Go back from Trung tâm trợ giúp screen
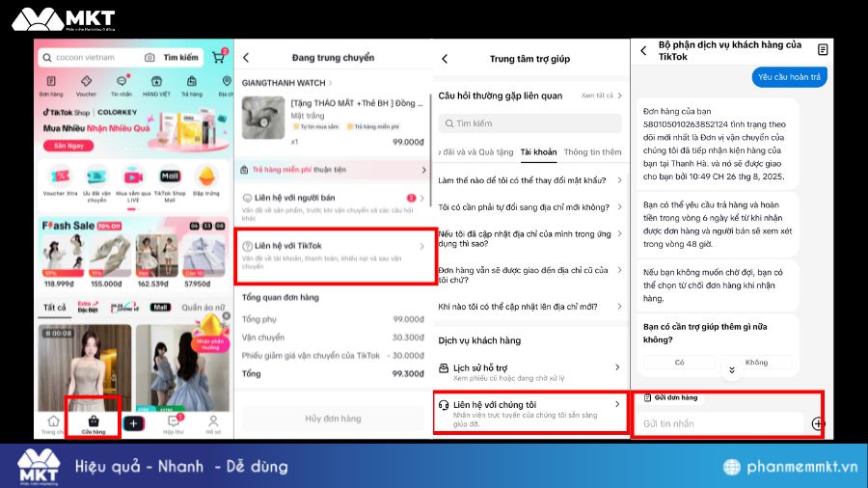 [445, 59]
